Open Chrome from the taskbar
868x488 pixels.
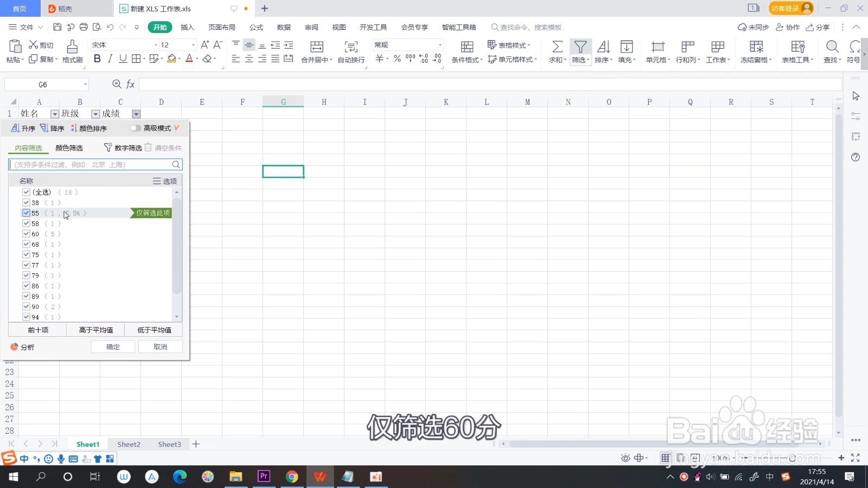292,477
